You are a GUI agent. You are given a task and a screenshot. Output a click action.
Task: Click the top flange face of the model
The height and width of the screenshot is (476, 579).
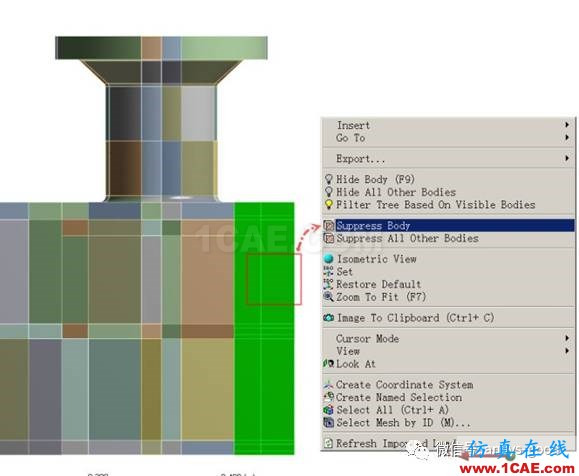(x=161, y=48)
